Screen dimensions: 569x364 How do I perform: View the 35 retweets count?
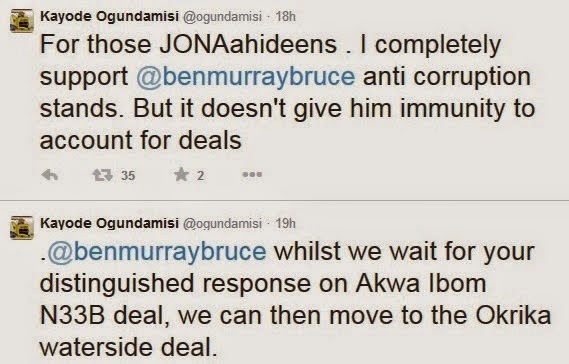(x=128, y=176)
